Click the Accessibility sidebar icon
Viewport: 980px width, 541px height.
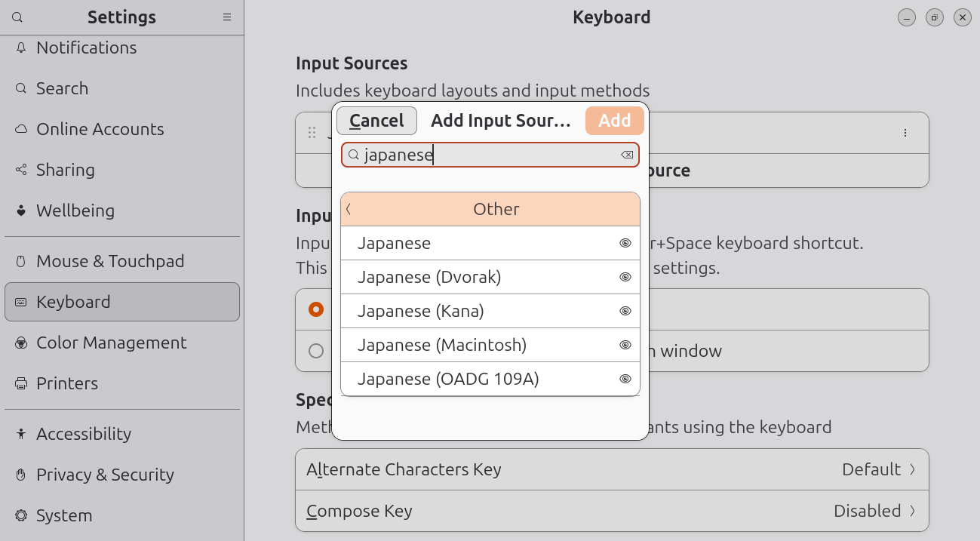coord(21,434)
